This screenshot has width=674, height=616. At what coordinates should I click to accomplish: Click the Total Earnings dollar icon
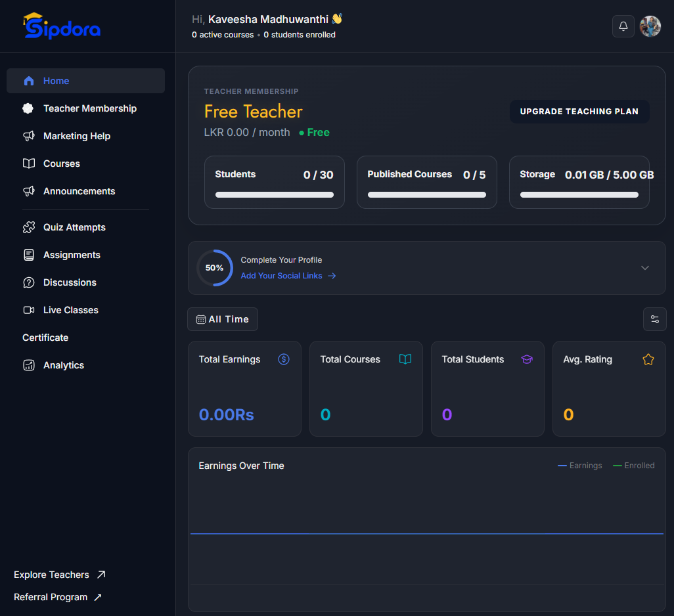[284, 359]
